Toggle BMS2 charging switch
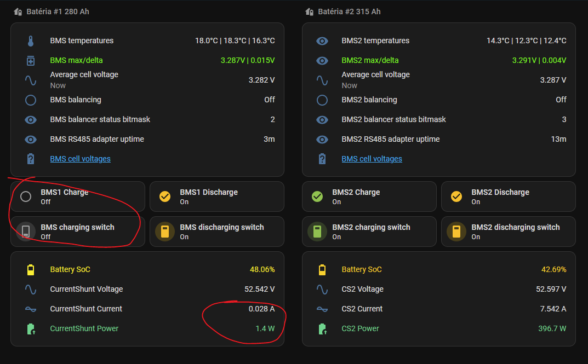The image size is (588, 364). click(317, 232)
